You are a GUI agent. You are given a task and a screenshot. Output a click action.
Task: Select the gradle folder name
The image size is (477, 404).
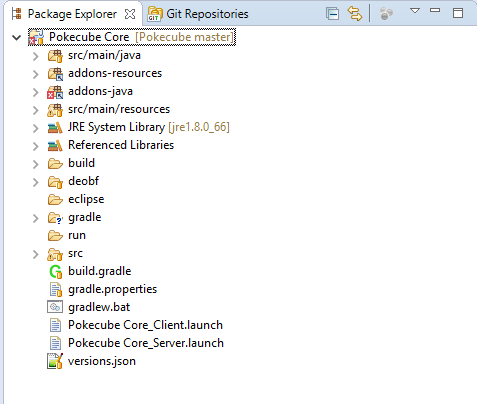pos(85,217)
